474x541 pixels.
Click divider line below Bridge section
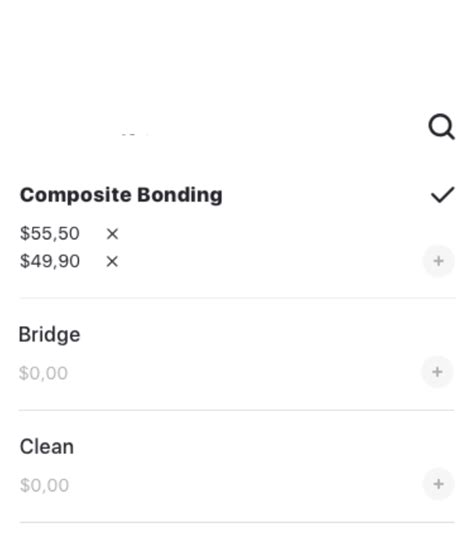pyautogui.click(x=236, y=410)
